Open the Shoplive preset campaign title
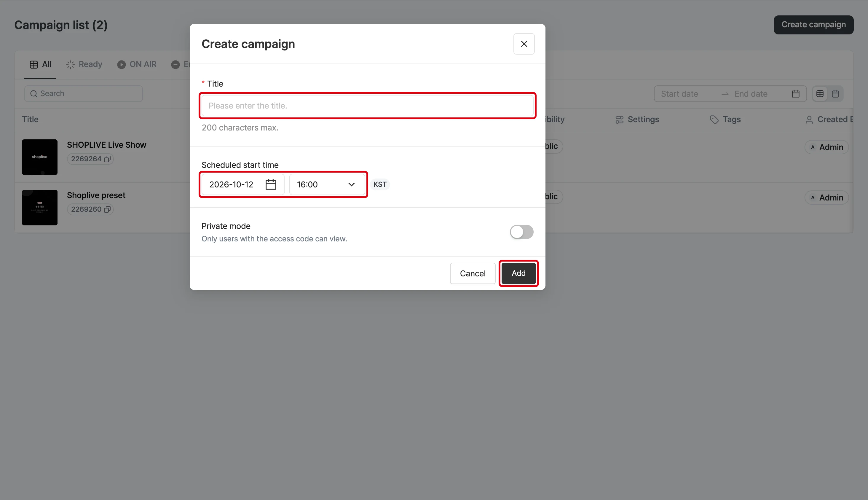Image resolution: width=868 pixels, height=500 pixels. pos(96,195)
